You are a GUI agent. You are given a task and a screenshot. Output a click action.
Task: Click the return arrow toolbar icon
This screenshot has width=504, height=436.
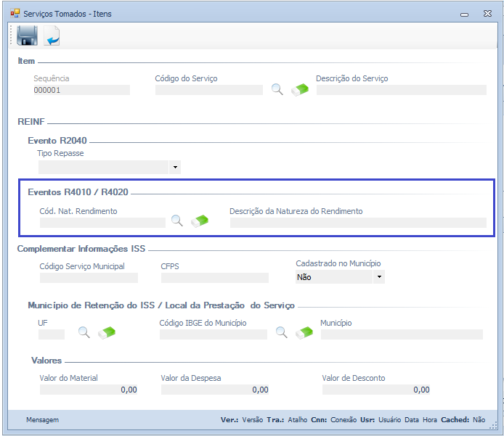52,36
